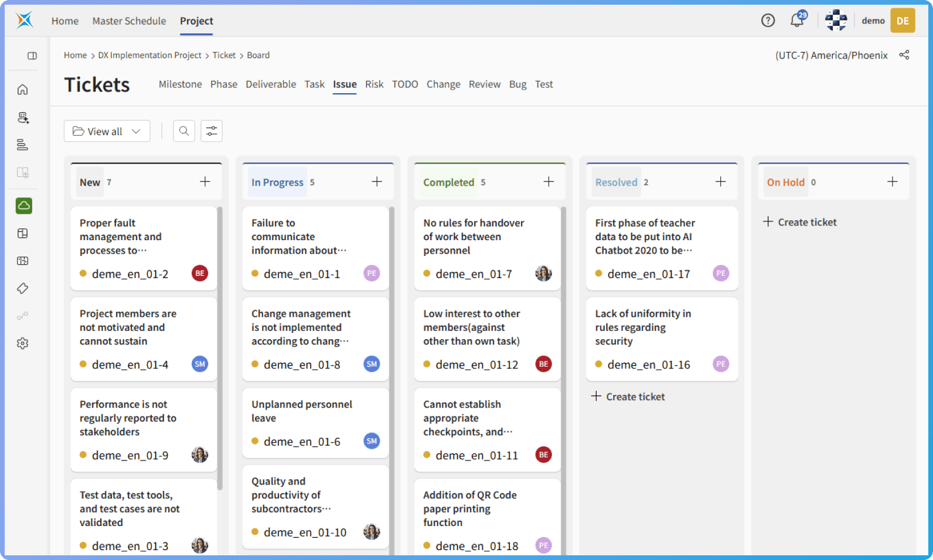Go to DX Implementation Project breadcrumb
933x560 pixels.
[x=149, y=55]
